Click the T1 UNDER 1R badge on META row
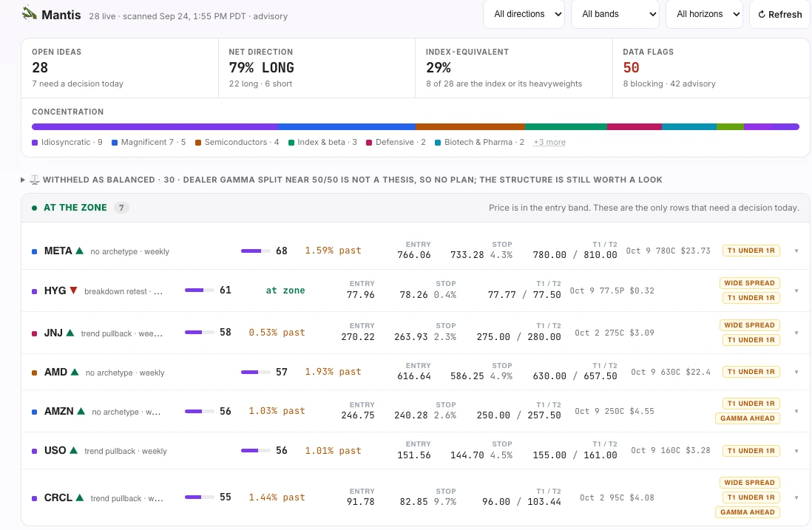 (751, 251)
